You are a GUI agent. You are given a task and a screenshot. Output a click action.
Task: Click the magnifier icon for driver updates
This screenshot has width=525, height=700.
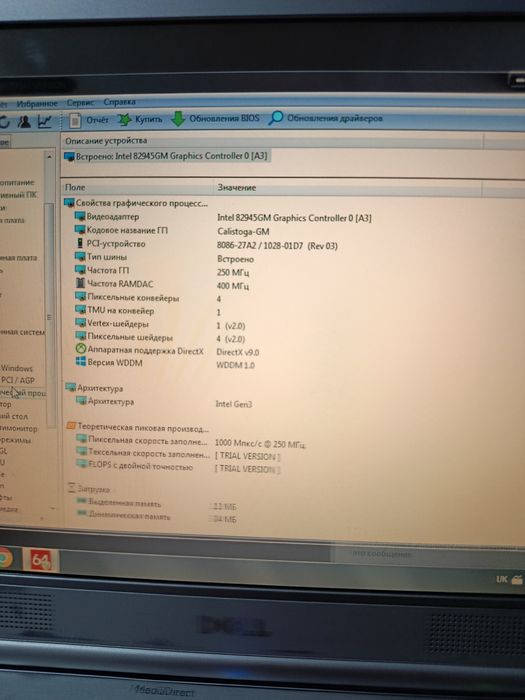(x=275, y=118)
